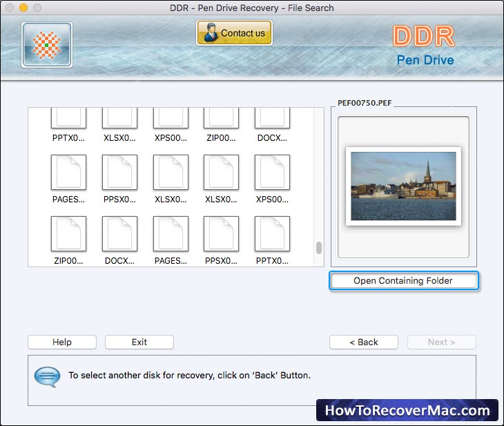This screenshot has height=426, width=504.
Task: Go back to disk selection
Action: (364, 342)
